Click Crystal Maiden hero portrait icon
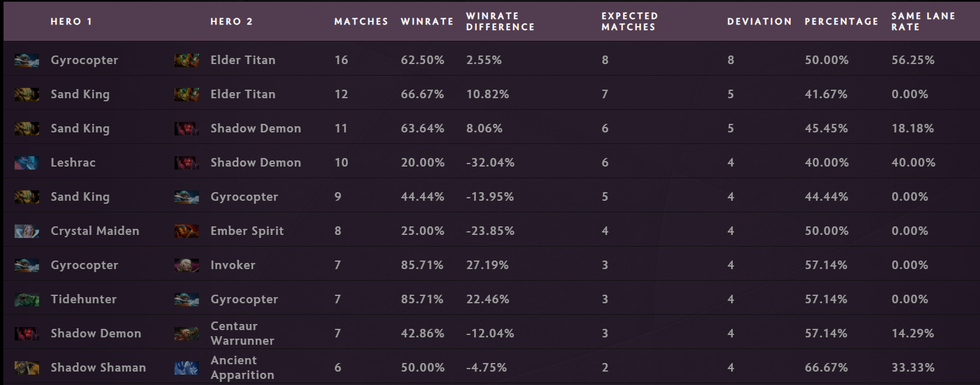Screen dimensions: 980x385 point(27,231)
